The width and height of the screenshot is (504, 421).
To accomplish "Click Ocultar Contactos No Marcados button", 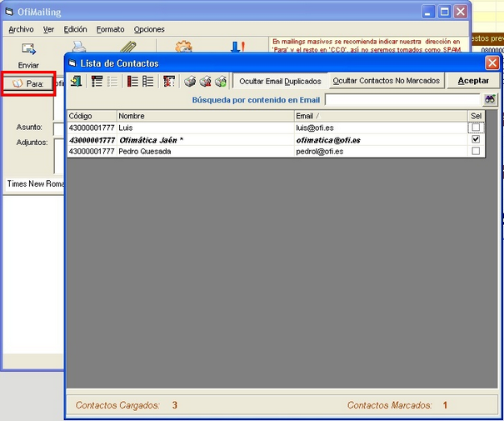I will pyautogui.click(x=386, y=80).
